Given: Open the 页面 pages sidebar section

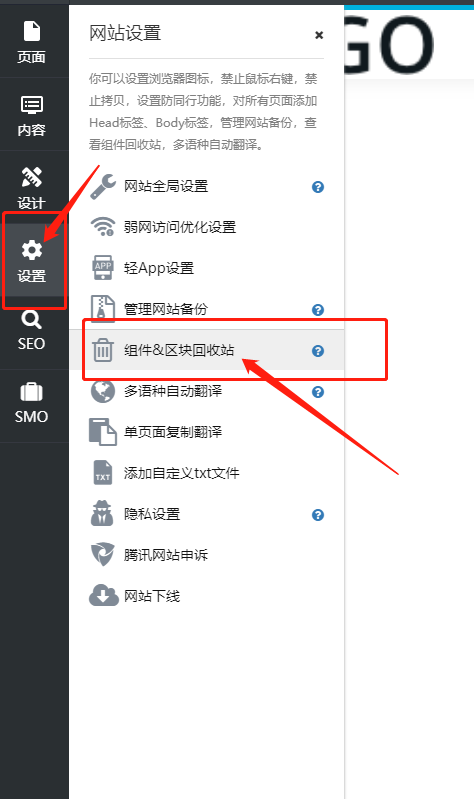Looking at the screenshot, I should [x=32, y=42].
